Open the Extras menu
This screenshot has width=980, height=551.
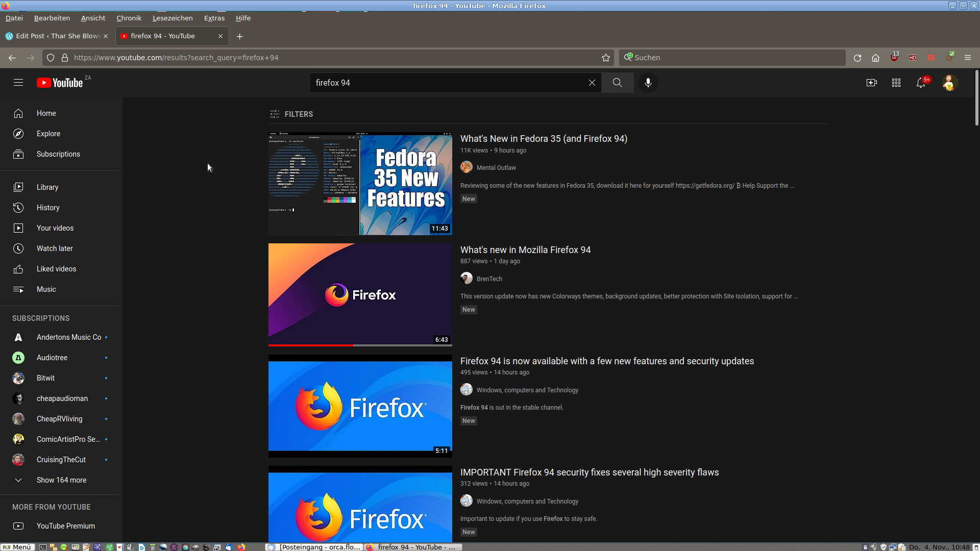click(x=214, y=18)
